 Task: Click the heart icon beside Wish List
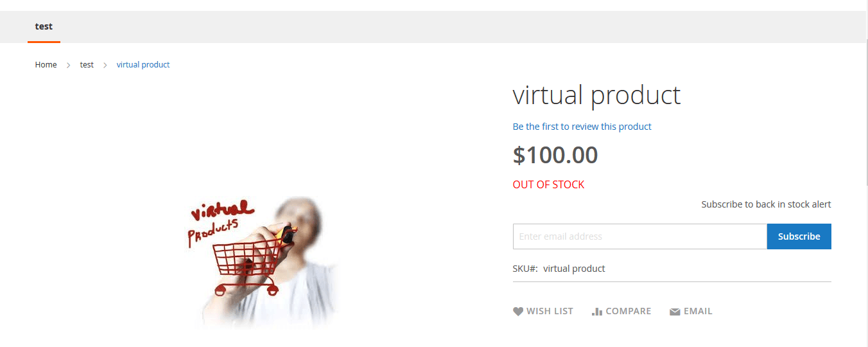click(x=518, y=312)
